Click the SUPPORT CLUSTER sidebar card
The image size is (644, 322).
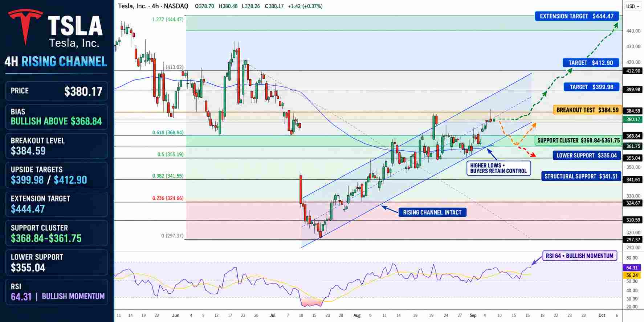click(57, 233)
